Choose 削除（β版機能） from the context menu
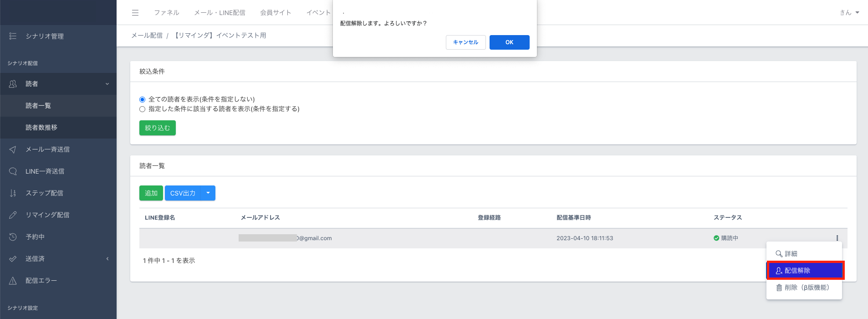 click(804, 288)
